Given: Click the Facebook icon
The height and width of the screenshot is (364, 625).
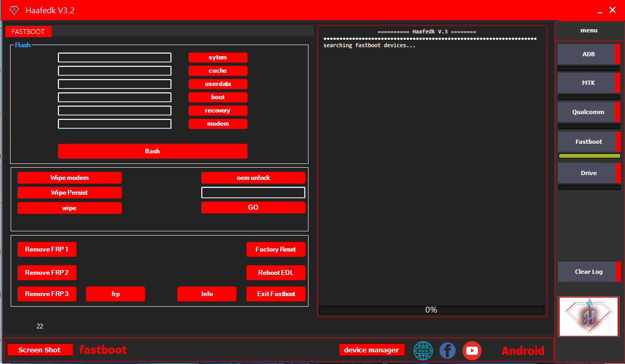Looking at the screenshot, I should coord(448,350).
